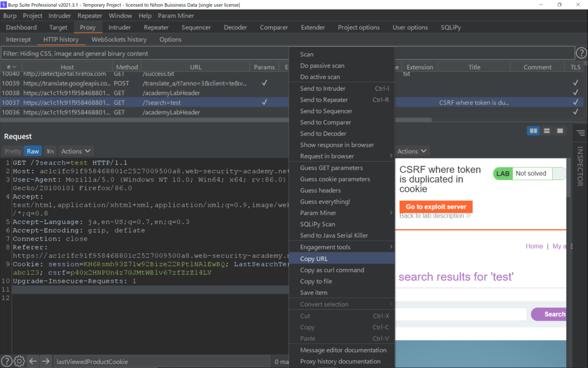Follow the Back to lab description link
Screen dimensions: 588x368
[x=435, y=215]
